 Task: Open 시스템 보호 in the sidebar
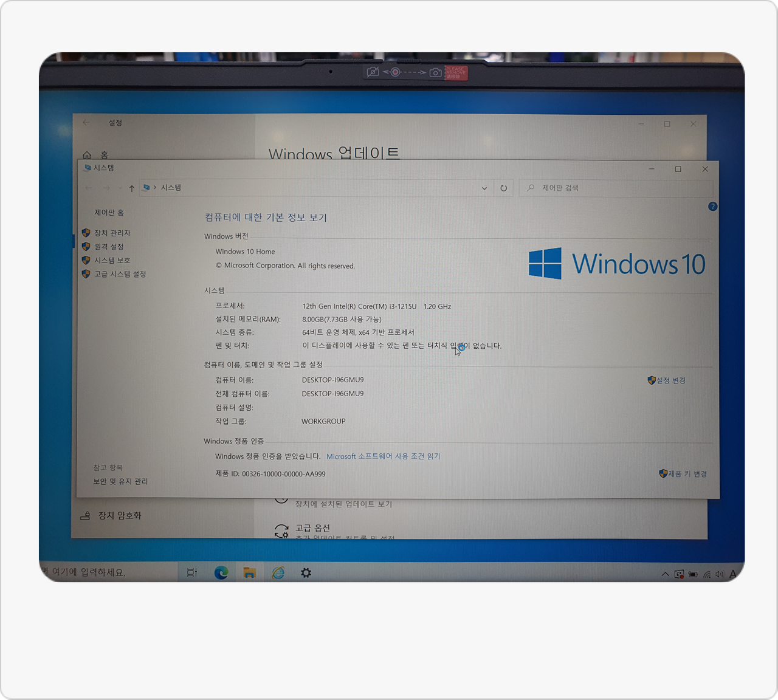coord(112,260)
